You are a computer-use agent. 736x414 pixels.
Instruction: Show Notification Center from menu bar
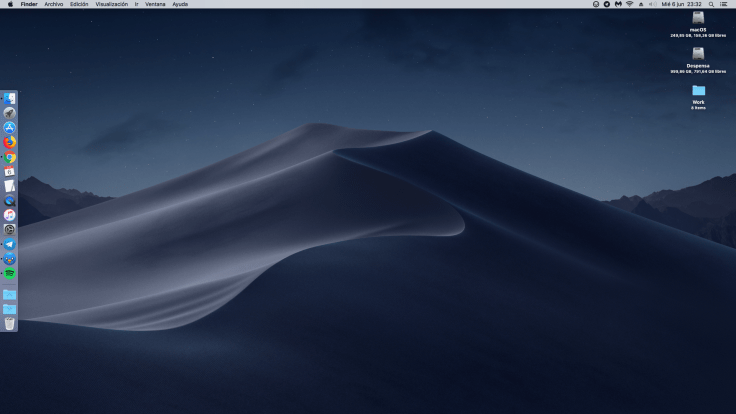pyautogui.click(x=723, y=4)
